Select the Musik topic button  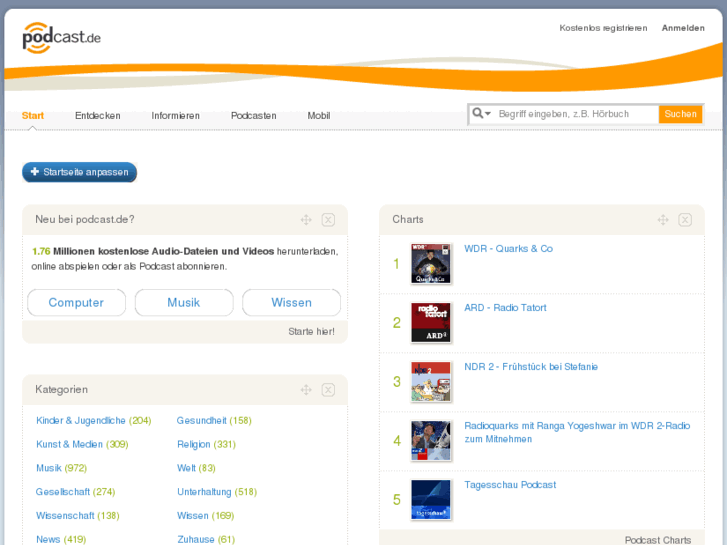184,302
